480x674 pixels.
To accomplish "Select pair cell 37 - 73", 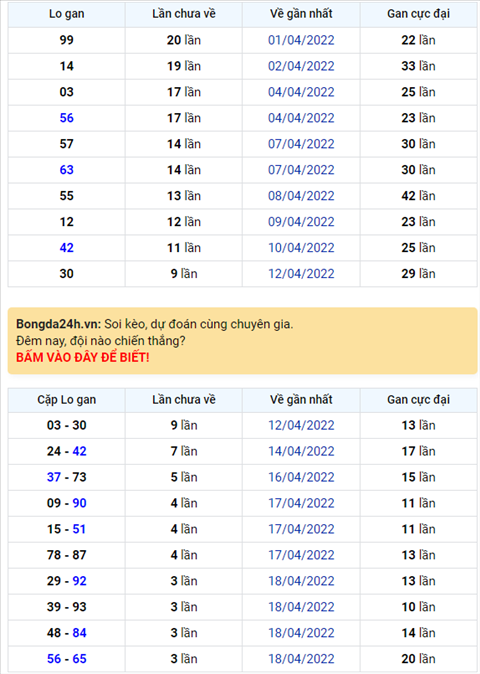I will [67, 477].
